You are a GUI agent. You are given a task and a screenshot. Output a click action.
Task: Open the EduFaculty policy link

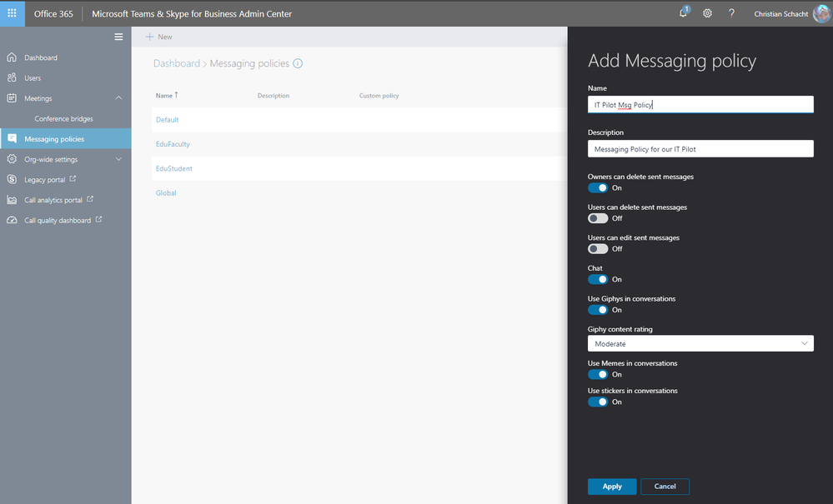point(173,144)
